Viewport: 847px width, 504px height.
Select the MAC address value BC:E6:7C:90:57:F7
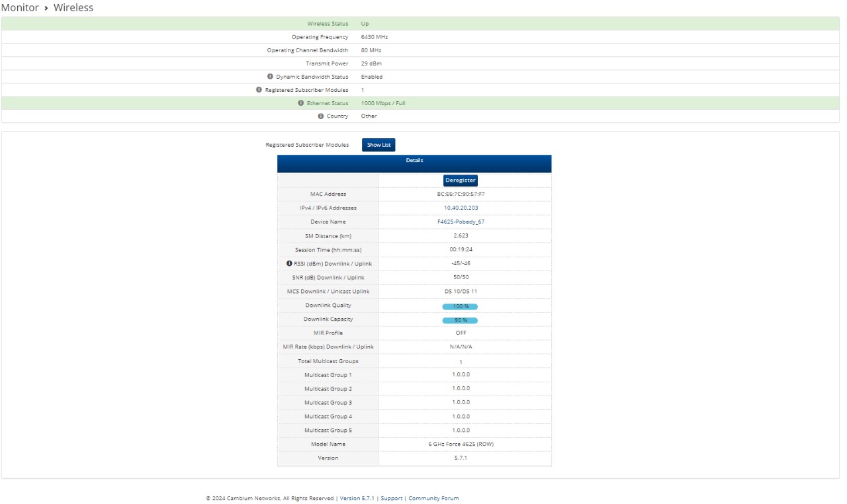461,194
